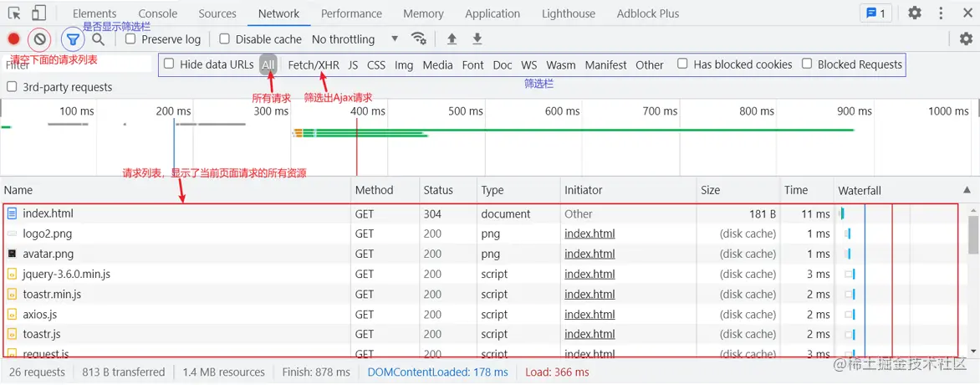
Task: Open DevTools settings gear
Action: [915, 13]
